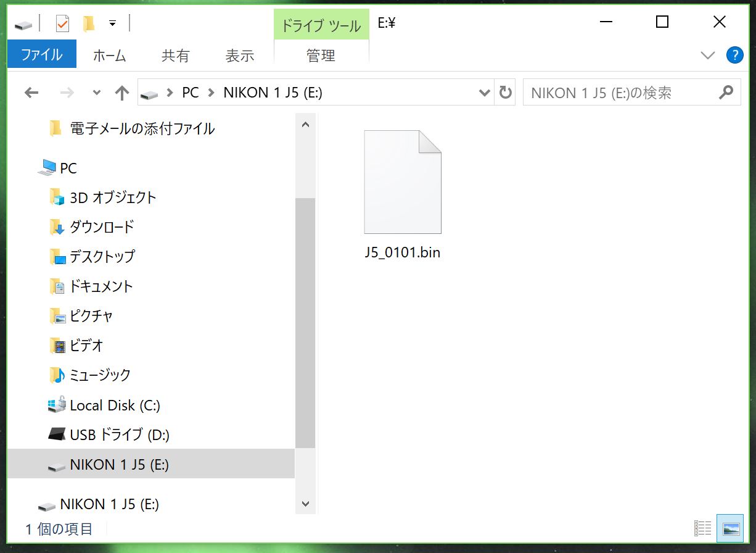Open ダウンロード in navigation pane

(102, 227)
